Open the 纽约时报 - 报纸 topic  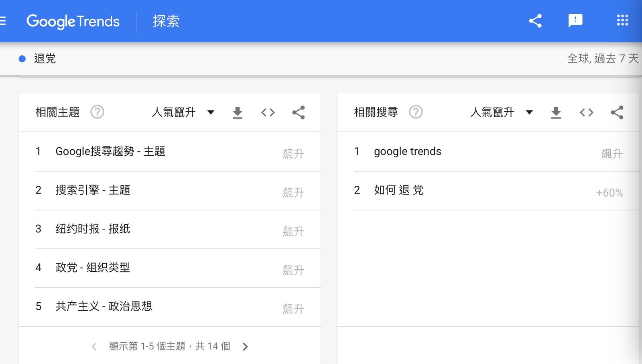click(93, 229)
